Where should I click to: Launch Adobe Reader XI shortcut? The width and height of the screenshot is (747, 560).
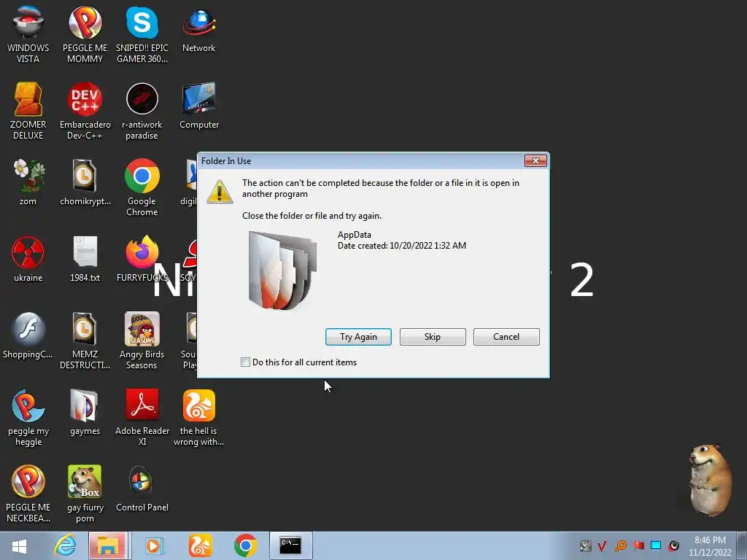click(x=142, y=418)
